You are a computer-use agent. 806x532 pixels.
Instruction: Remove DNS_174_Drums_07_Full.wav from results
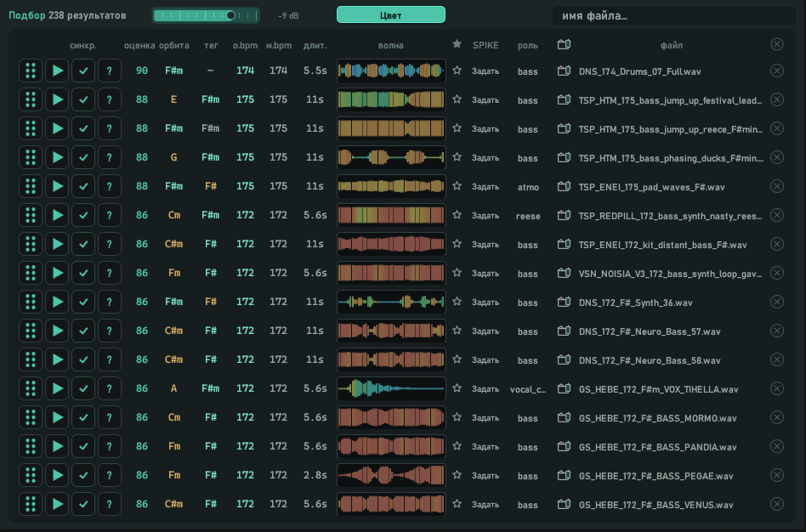[777, 71]
